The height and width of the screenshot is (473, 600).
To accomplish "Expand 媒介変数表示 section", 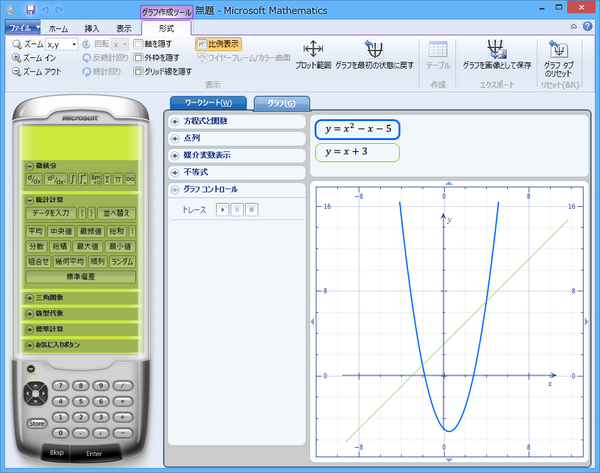I will 175,155.
